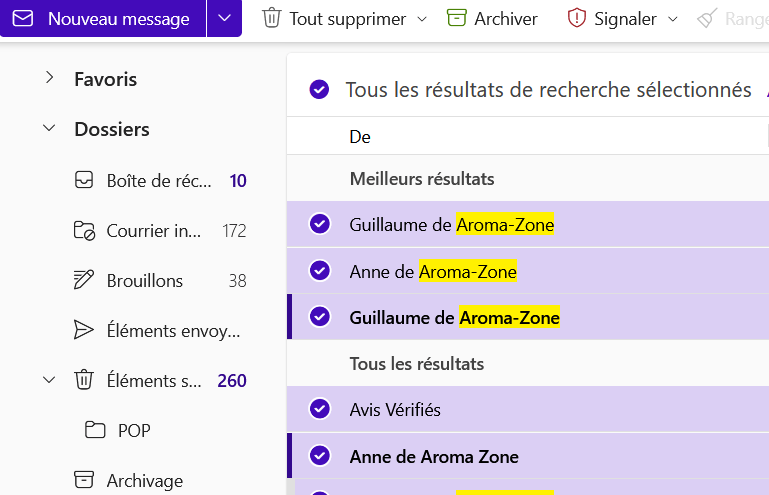Image resolution: width=769 pixels, height=495 pixels.
Task: Click the Signaler shield icon
Action: (576, 19)
